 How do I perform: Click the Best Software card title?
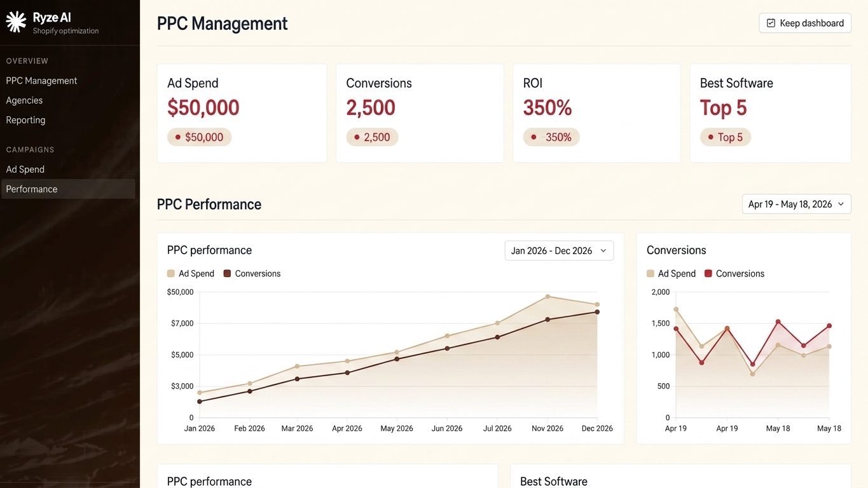[x=736, y=83]
